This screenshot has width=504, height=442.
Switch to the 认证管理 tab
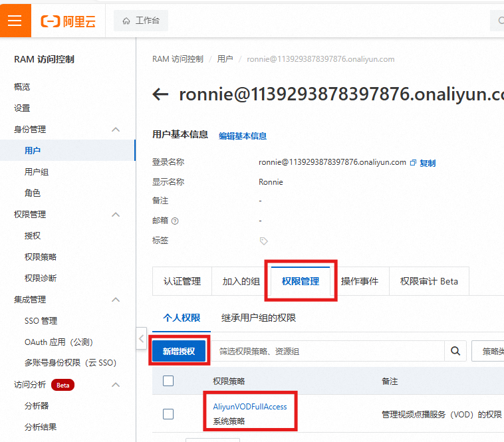(x=182, y=281)
